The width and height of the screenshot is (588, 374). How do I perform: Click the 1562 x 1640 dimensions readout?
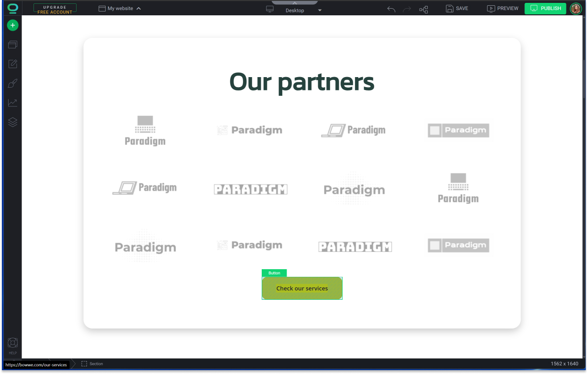pos(565,364)
